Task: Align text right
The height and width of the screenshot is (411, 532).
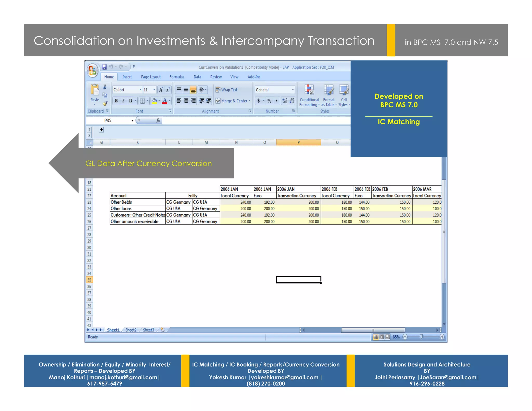Action: coord(193,101)
